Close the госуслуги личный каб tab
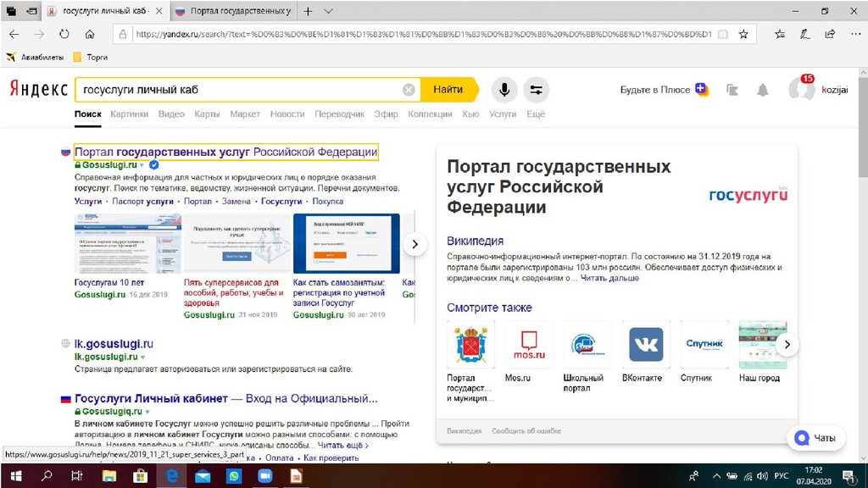 pos(159,11)
